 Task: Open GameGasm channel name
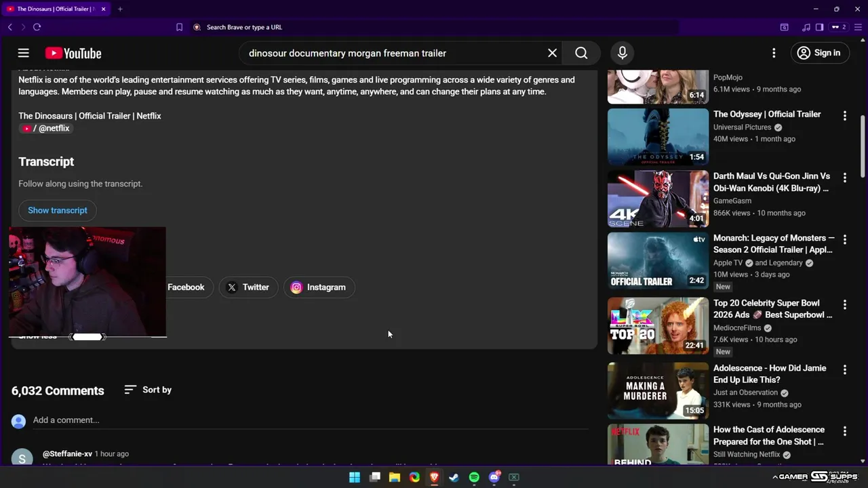732,201
